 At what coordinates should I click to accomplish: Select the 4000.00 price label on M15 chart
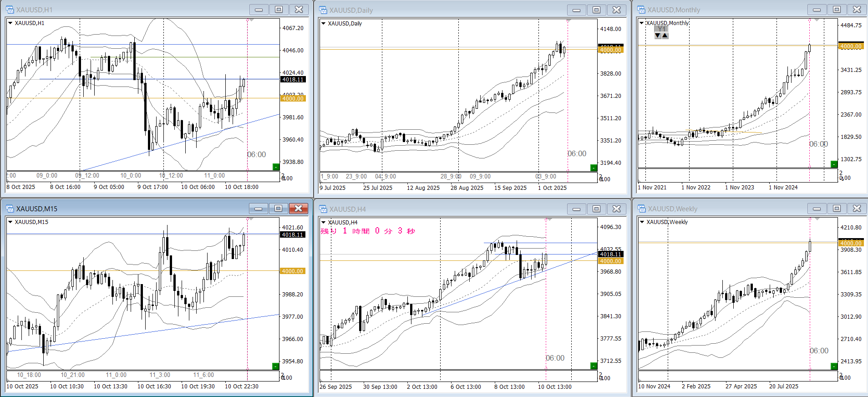click(x=292, y=271)
